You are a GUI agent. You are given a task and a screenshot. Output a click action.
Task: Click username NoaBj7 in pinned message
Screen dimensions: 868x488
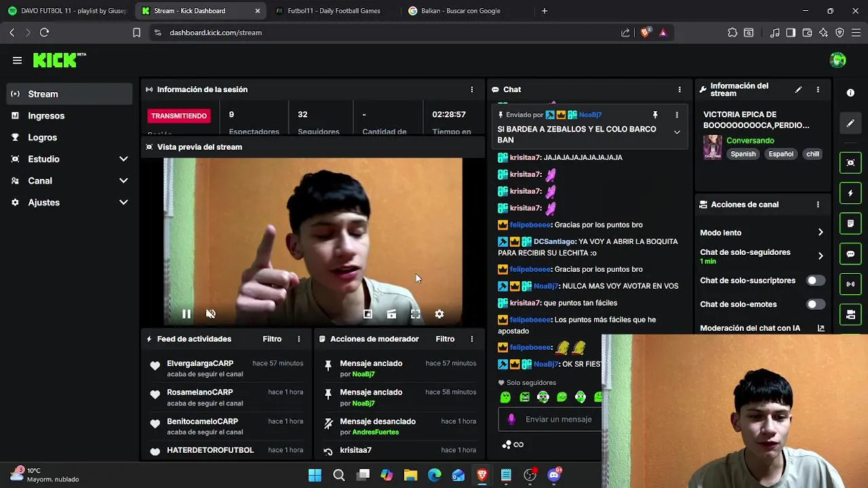[x=590, y=115]
